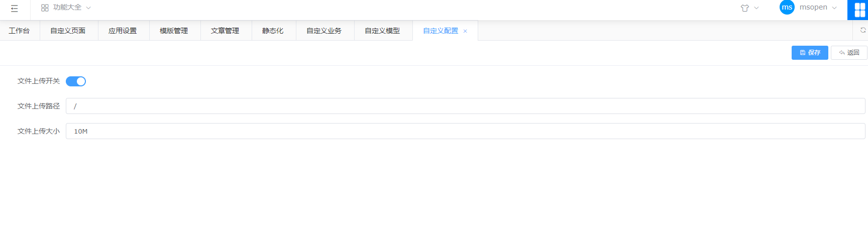Viewport: 868px width, 230px height.
Task: Expand the theme chevron arrow
Action: [756, 8]
